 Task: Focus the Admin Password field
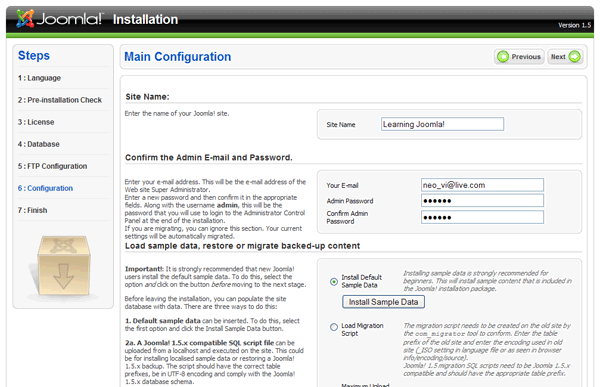(482, 201)
